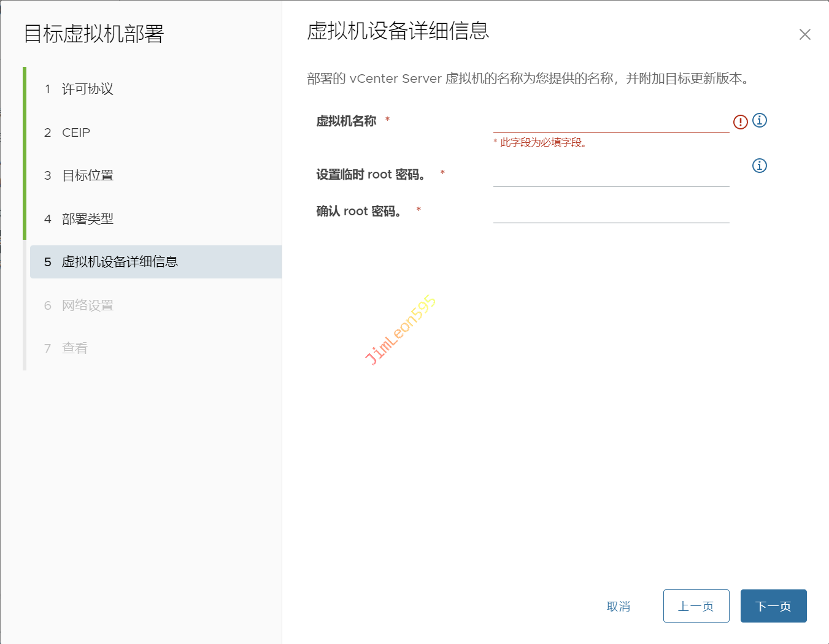
Task: Click the 确认 root 密码 label text
Action: pyautogui.click(x=359, y=212)
